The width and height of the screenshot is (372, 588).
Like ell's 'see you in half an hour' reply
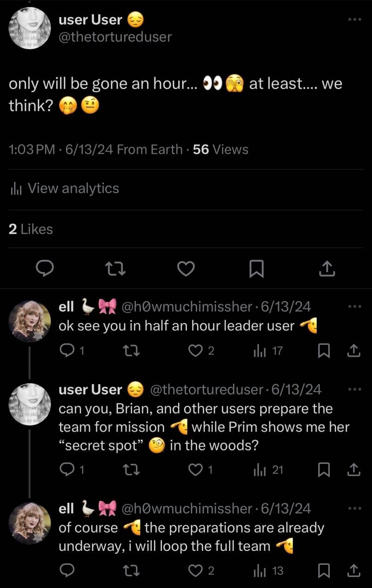[x=195, y=351]
